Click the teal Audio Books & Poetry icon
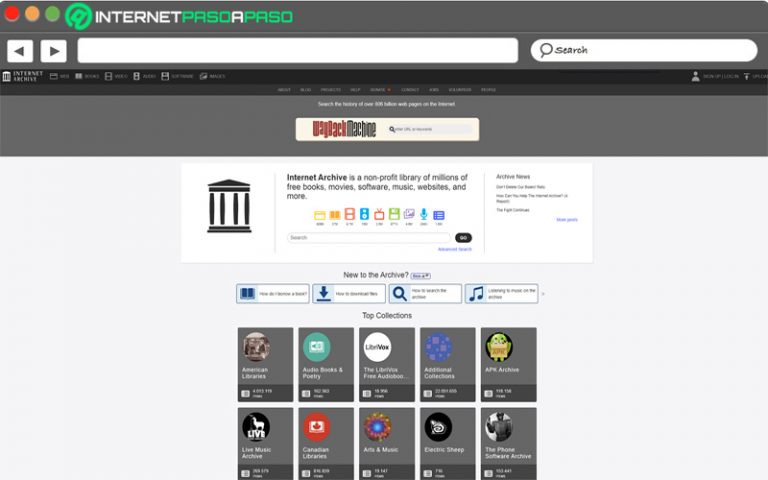Viewport: 768px width, 480px height. point(317,347)
